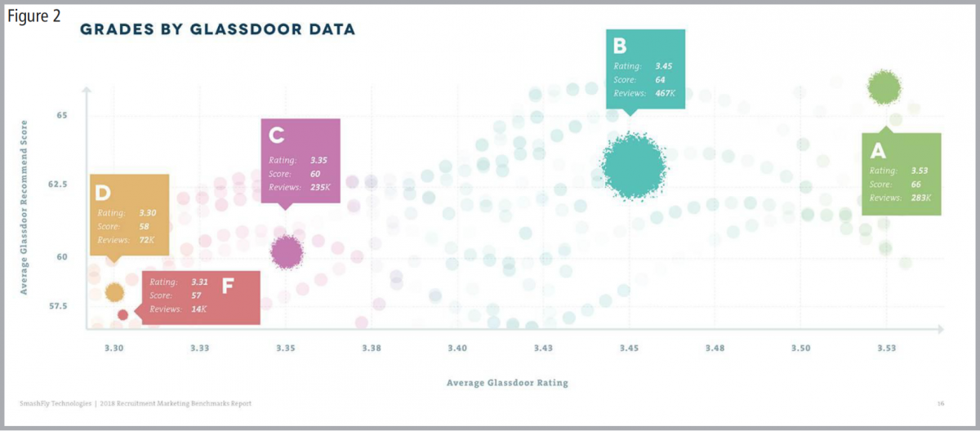Click the 62.5 y-axis tick label
Image resolution: width=980 pixels, height=431 pixels.
pos(56,185)
